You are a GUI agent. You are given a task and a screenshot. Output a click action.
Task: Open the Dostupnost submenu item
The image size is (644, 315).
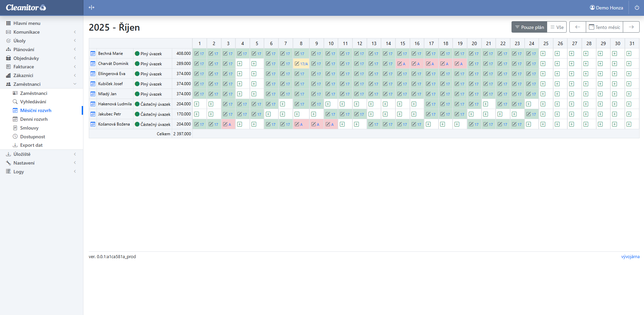[32, 137]
